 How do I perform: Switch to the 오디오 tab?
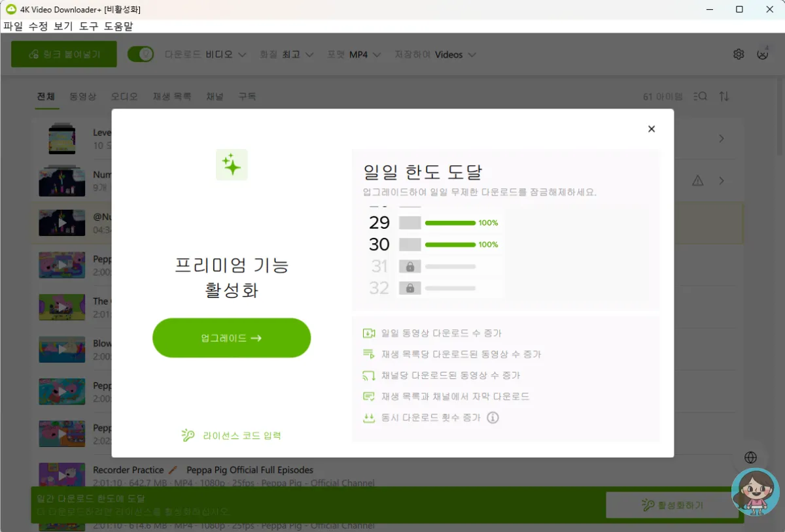coord(124,96)
